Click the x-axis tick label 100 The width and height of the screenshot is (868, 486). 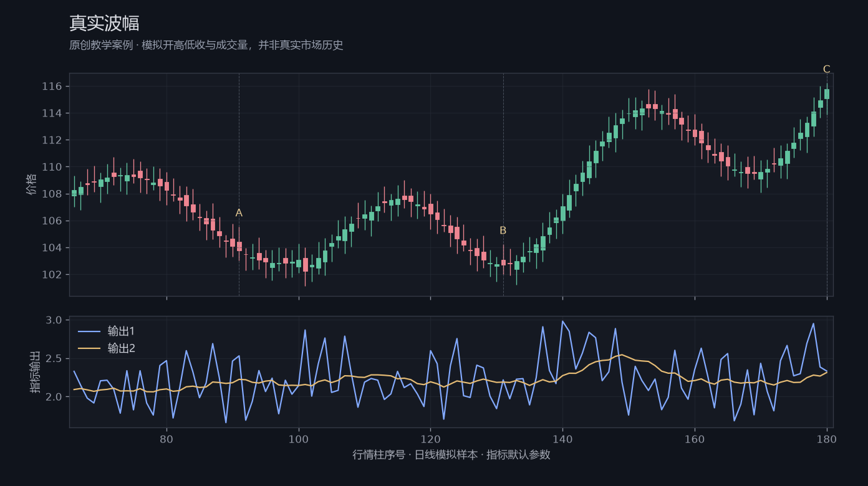click(299, 439)
